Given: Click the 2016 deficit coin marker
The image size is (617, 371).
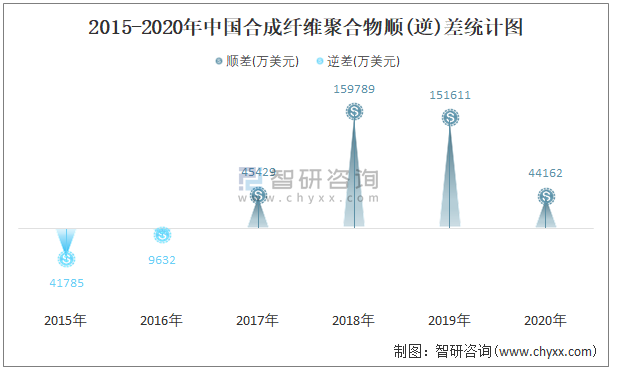Looking at the screenshot, I should click(162, 235).
